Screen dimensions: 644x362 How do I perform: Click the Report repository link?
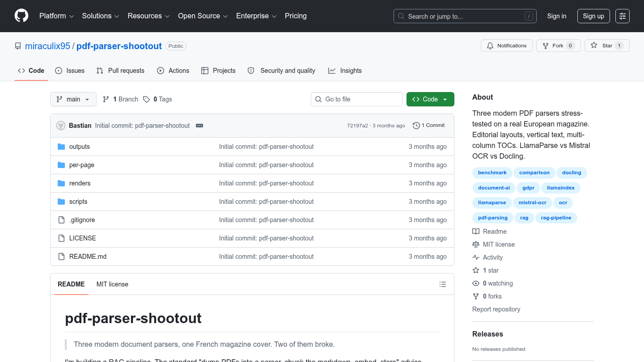[x=496, y=309]
